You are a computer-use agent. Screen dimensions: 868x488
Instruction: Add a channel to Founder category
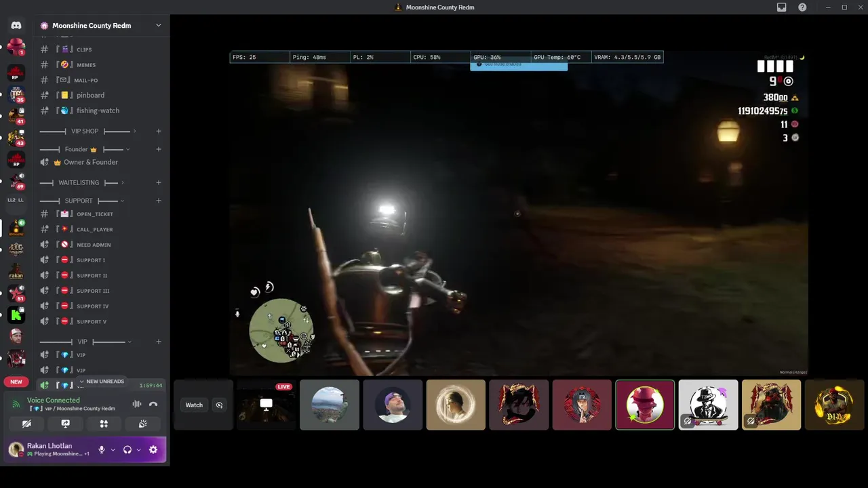(x=159, y=149)
